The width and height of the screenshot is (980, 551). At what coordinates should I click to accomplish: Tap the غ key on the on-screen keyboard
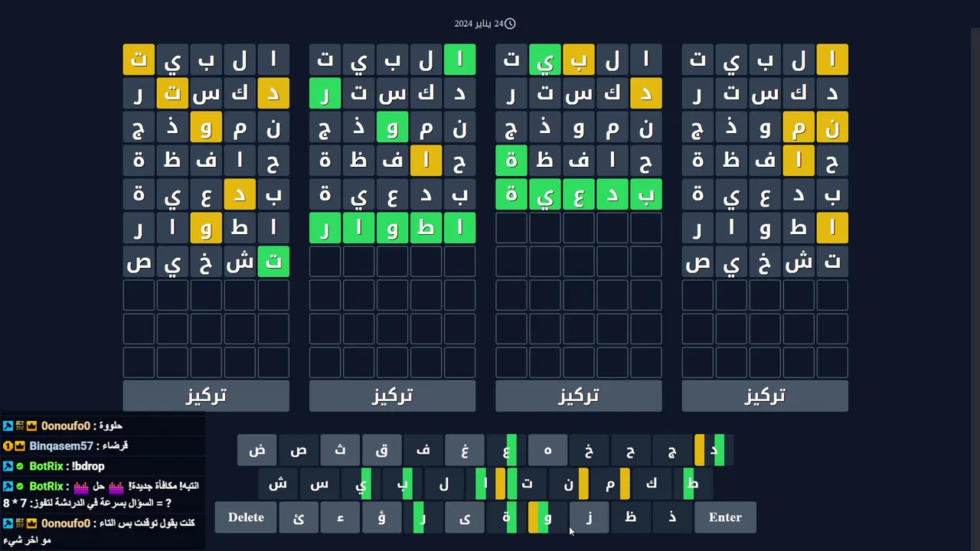click(x=464, y=450)
